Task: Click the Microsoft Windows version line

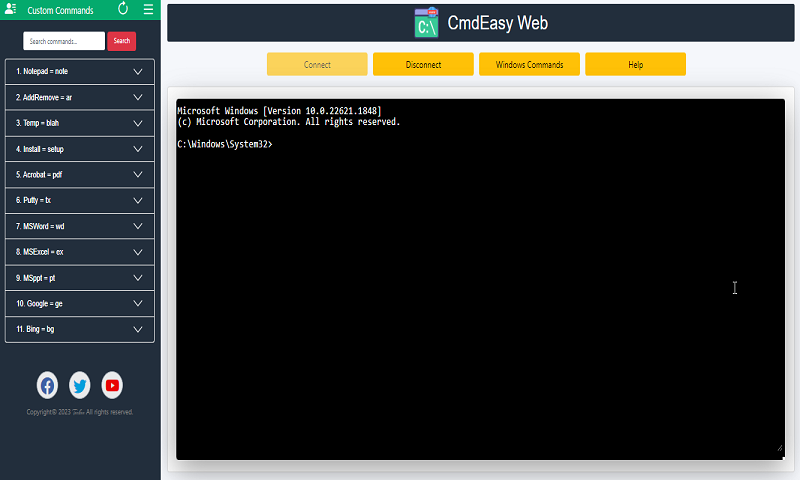Action: (x=279, y=111)
